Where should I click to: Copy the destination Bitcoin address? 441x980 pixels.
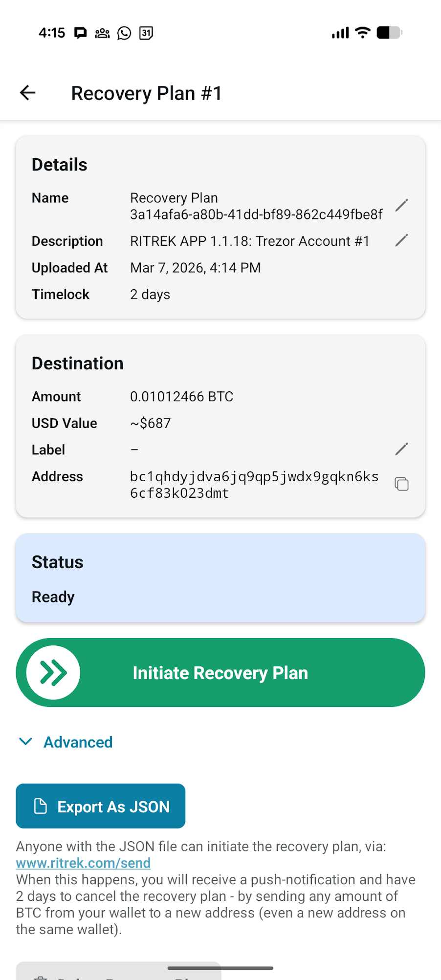coord(401,484)
